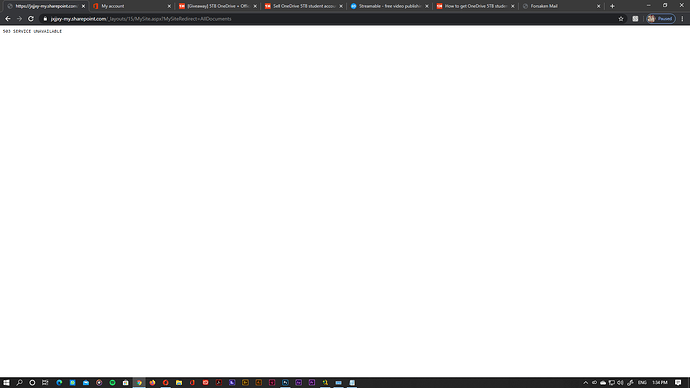Close the My account tab

coord(169,6)
